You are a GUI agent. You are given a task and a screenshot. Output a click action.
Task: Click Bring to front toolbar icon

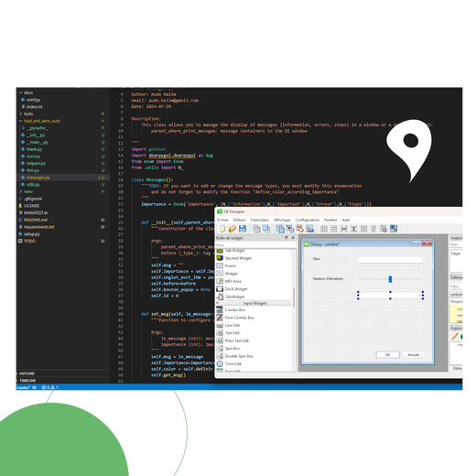[266, 229]
